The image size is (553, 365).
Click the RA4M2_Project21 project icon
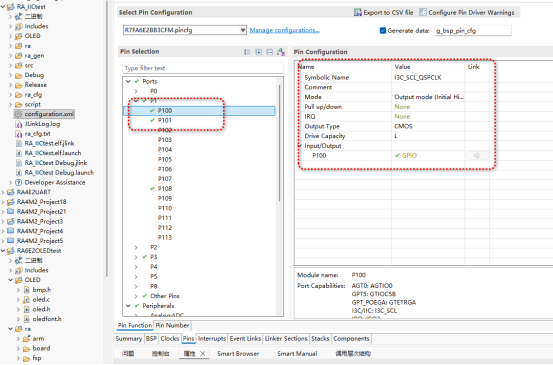point(11,212)
